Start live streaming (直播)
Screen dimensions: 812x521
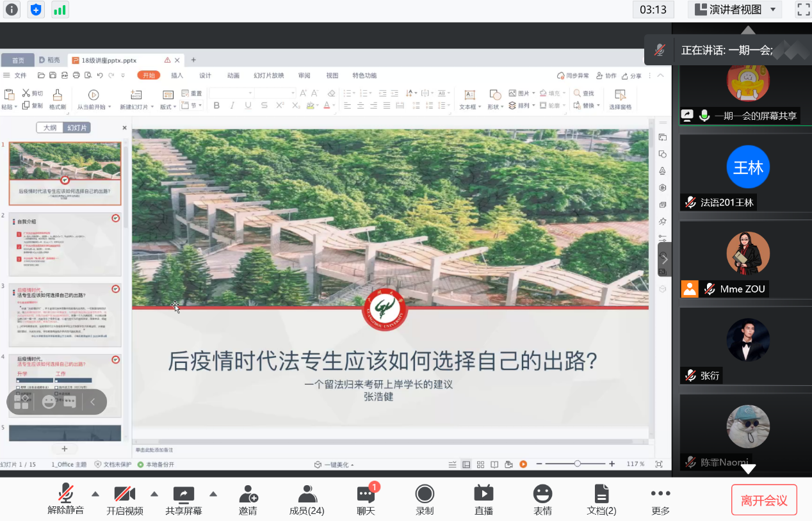483,499
